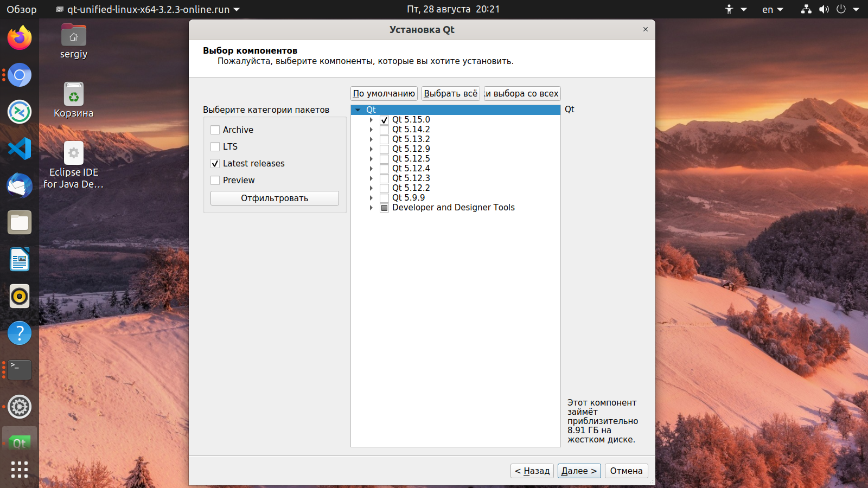This screenshot has height=488, width=868.
Task: Click the По умолчанию button
Action: pyautogui.click(x=384, y=93)
